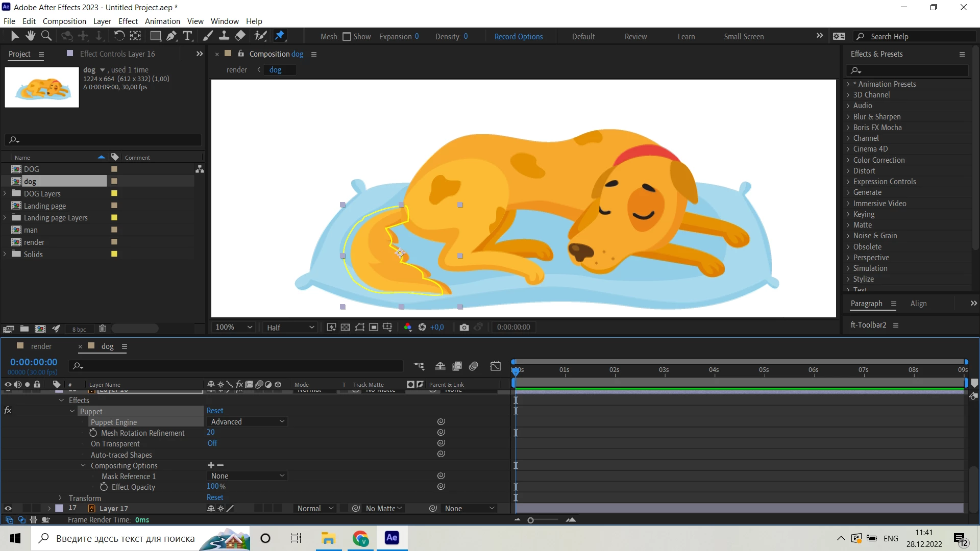Open the Animation menu
Viewport: 980px width, 551px height.
(x=162, y=21)
